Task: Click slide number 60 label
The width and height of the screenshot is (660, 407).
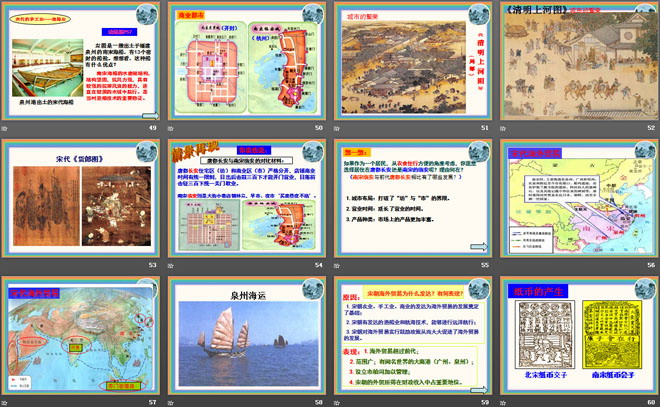Action: (x=651, y=402)
